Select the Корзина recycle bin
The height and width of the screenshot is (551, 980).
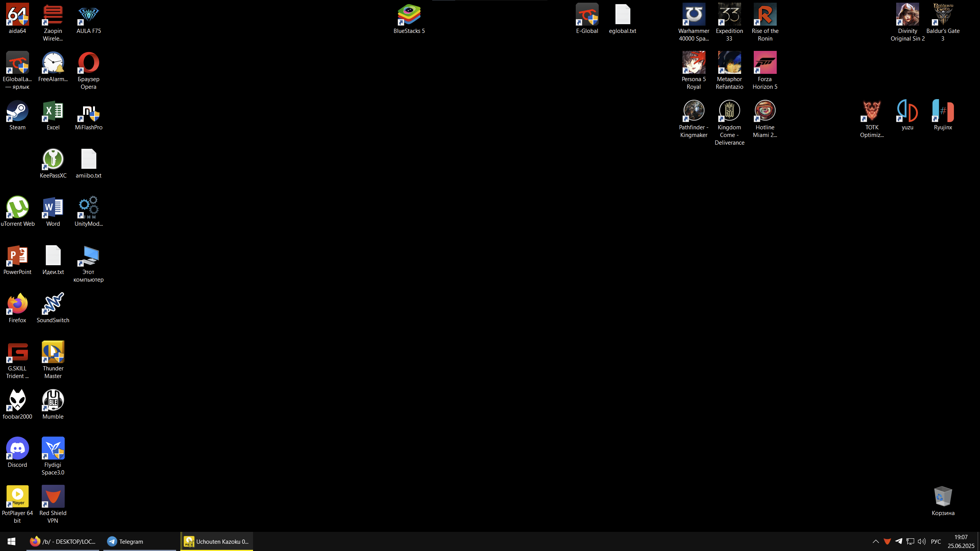tap(942, 497)
